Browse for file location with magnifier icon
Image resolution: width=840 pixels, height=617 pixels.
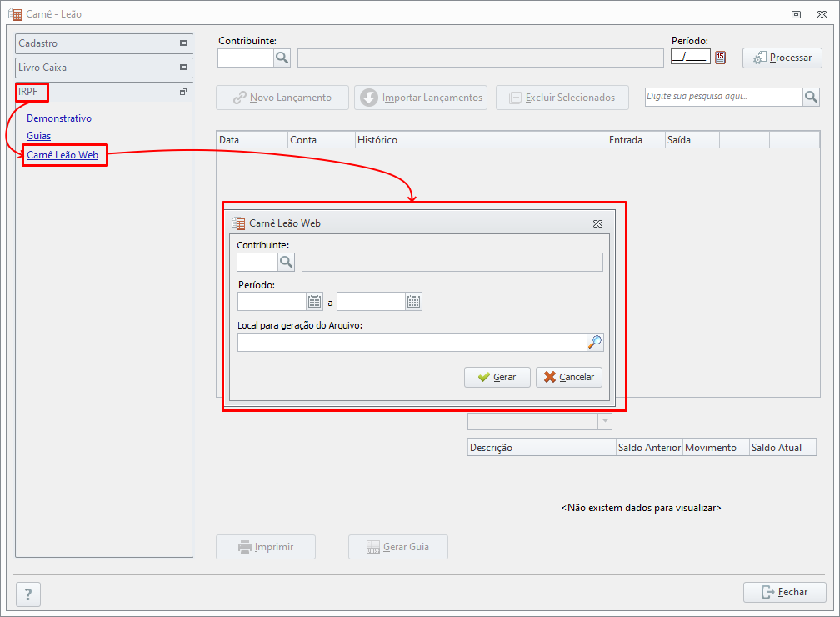595,342
